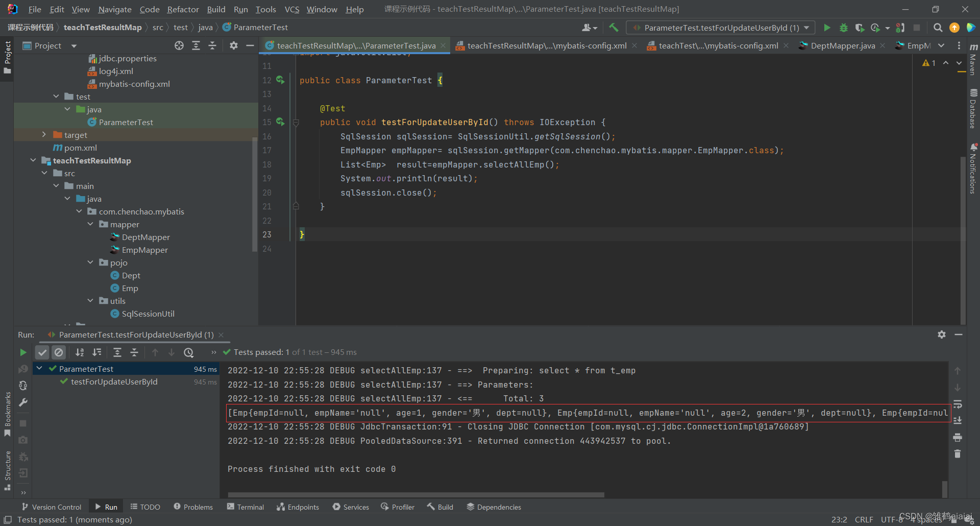Screen dimensions: 980x526
Task: Clear console with trash icon
Action: 958,454
